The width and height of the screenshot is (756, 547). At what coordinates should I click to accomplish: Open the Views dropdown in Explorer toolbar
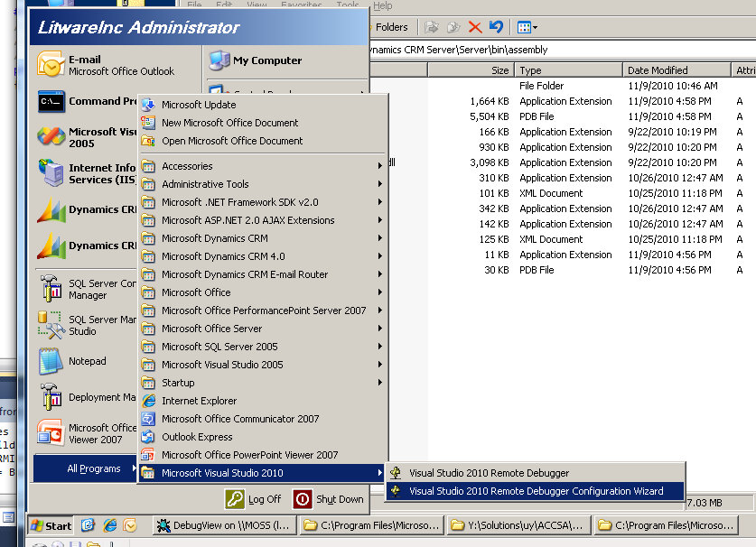(x=527, y=27)
